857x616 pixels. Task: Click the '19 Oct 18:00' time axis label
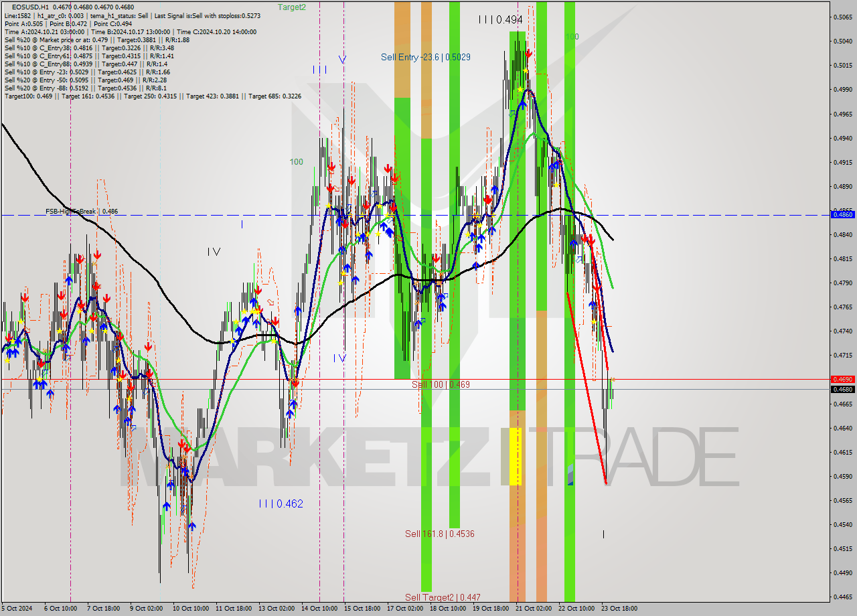pyautogui.click(x=490, y=609)
